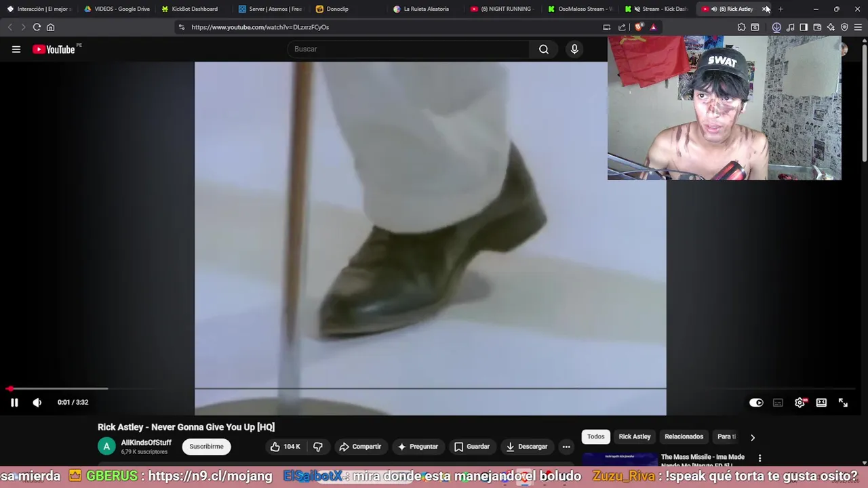Viewport: 868px width, 488px height.
Task: Select the Todos filter chip
Action: (x=596, y=436)
